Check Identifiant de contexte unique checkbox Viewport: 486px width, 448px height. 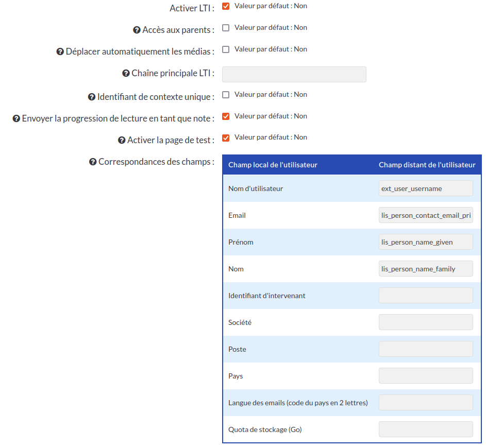(226, 95)
